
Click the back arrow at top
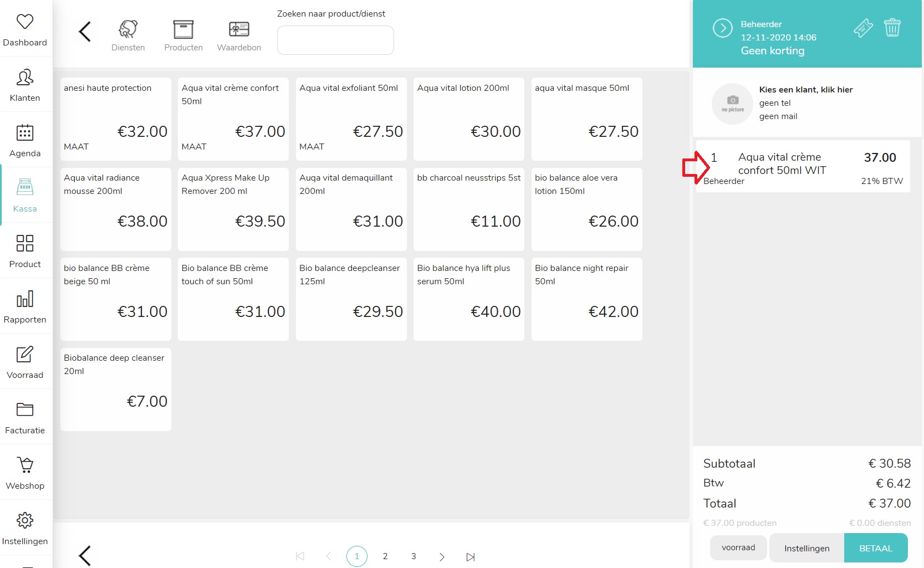pyautogui.click(x=85, y=32)
